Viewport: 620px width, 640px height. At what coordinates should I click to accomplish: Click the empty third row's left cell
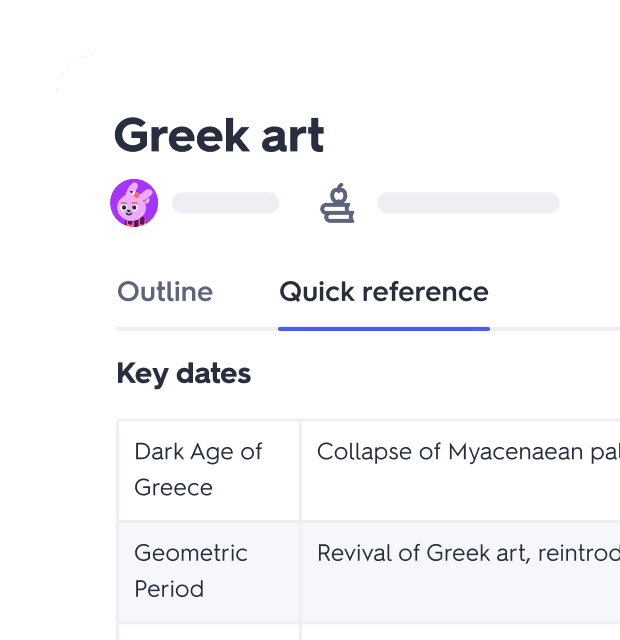click(208, 632)
